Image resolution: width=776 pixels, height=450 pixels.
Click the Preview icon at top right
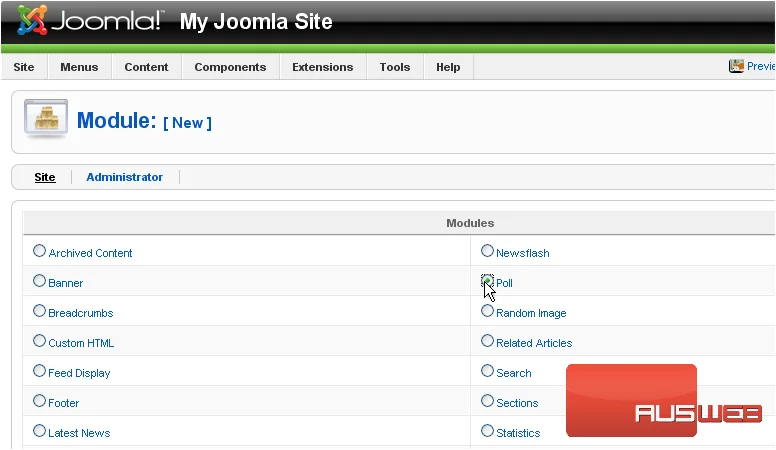[x=736, y=66]
